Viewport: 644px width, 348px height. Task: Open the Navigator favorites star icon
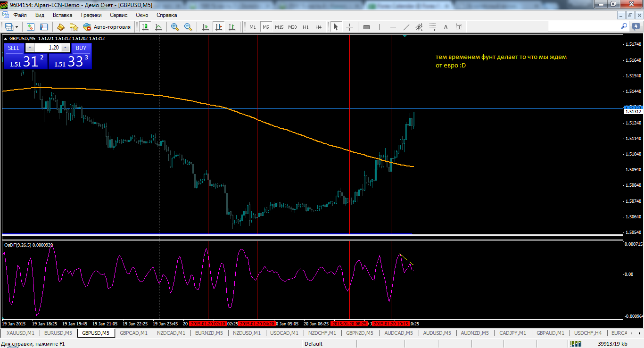coord(74,27)
